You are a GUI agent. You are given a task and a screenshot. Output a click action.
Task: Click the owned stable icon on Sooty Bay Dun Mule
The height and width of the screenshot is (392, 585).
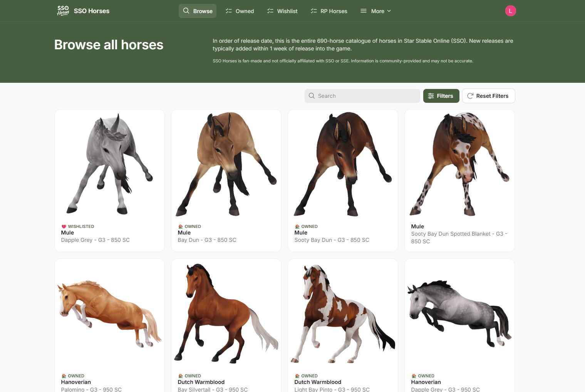297,226
